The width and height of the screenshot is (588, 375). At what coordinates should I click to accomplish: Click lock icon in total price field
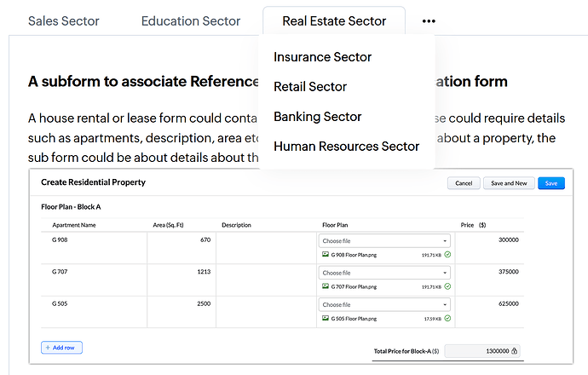(x=514, y=350)
